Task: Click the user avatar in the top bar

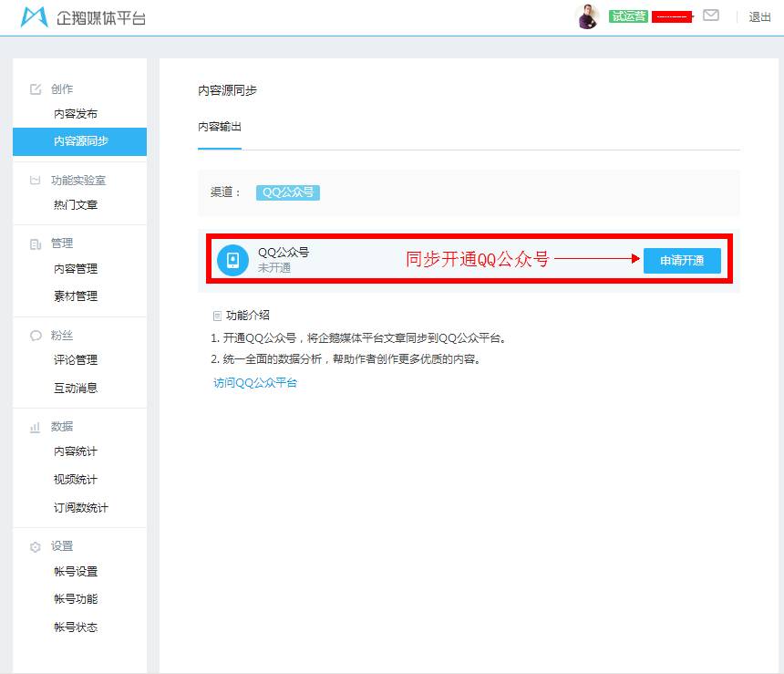Action: tap(588, 16)
